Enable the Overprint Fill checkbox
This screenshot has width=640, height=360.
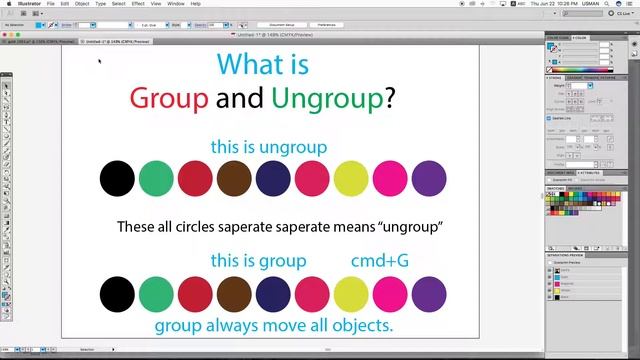click(x=549, y=180)
